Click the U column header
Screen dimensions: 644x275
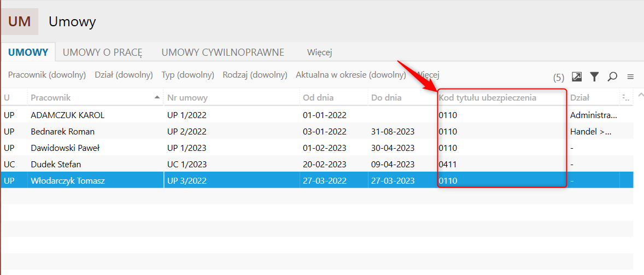[14, 98]
